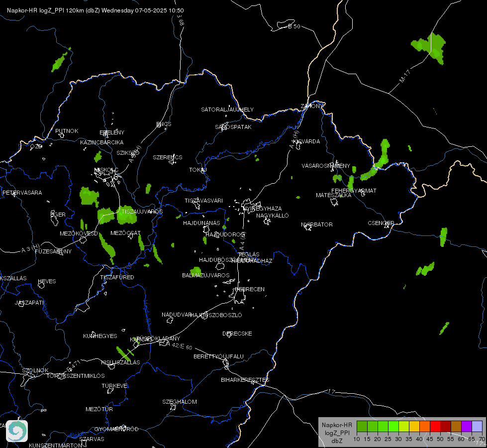The height and width of the screenshot is (448, 487).
Task: Click the NAGYKALLO city label
Action: pos(273,216)
